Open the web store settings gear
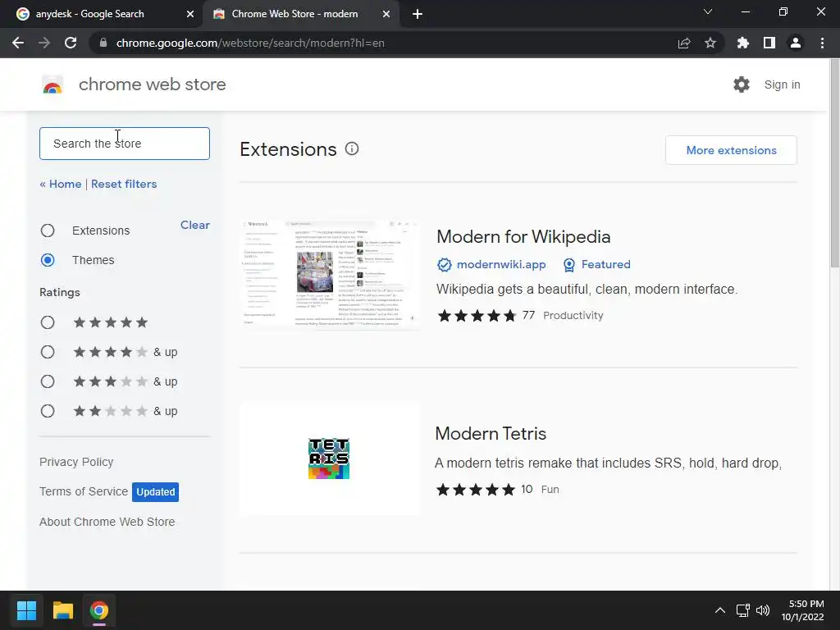This screenshot has height=630, width=840. [741, 84]
